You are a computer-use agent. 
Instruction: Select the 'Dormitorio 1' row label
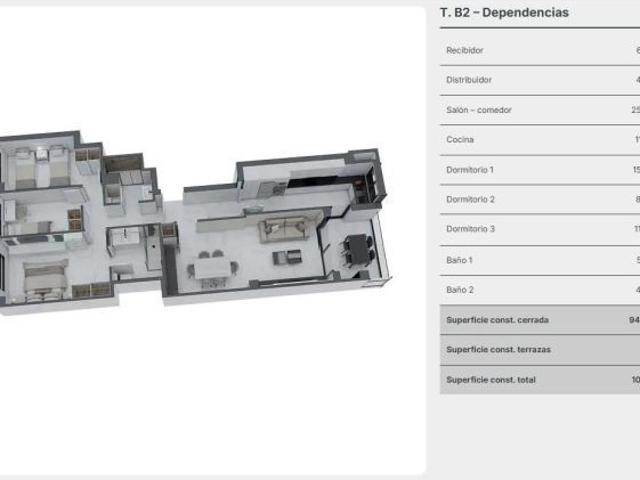click(470, 170)
